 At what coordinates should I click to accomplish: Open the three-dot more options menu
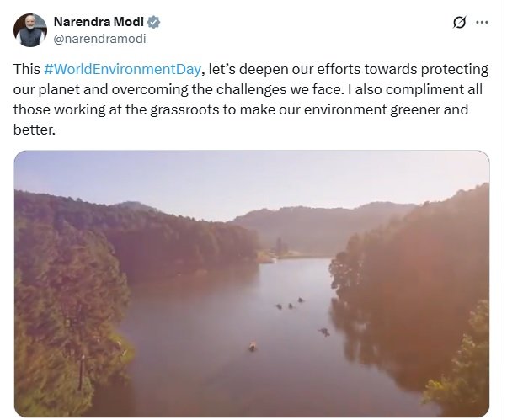483,23
